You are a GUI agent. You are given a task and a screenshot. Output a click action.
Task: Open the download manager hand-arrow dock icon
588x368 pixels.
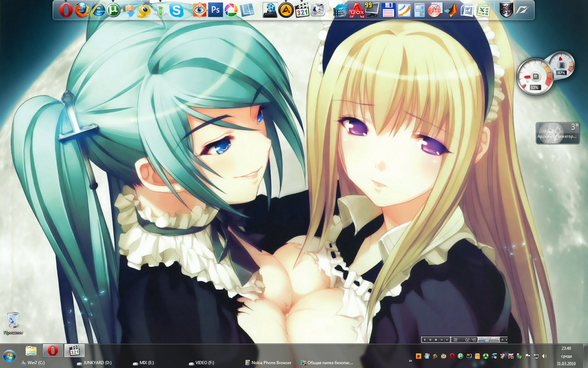click(x=129, y=10)
